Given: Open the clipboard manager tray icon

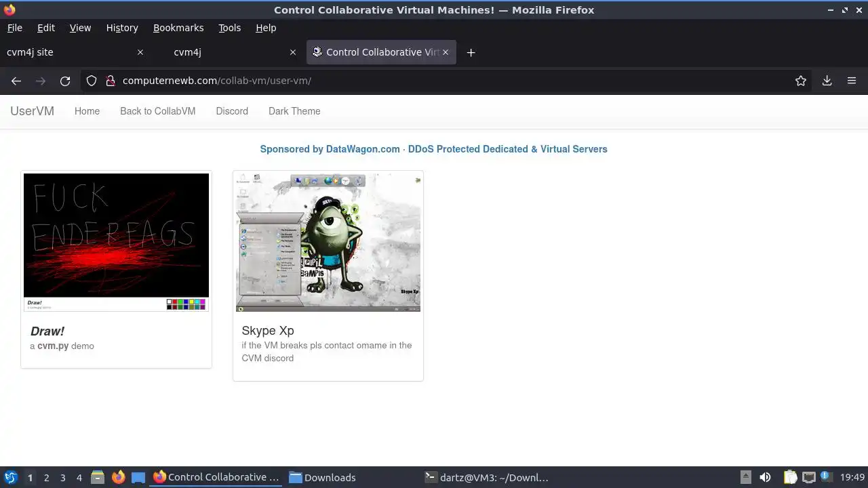Looking at the screenshot, I should tap(791, 477).
